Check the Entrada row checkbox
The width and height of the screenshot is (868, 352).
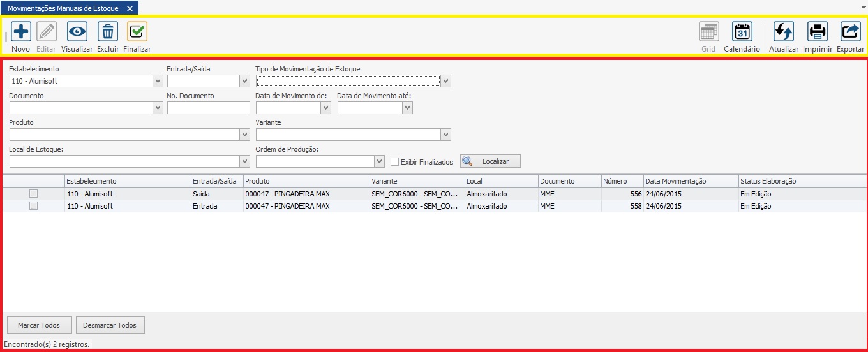(x=34, y=206)
